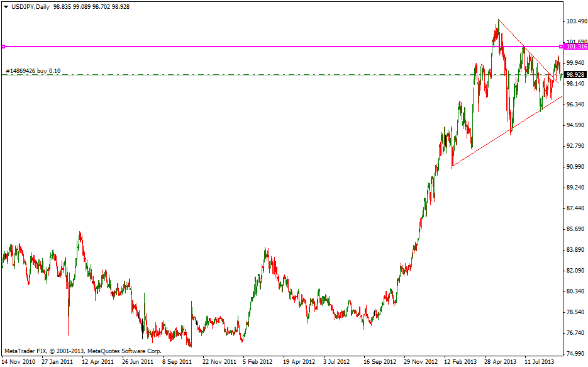588x367 pixels.
Task: Select the buy order #14869426 label
Action: click(x=33, y=71)
